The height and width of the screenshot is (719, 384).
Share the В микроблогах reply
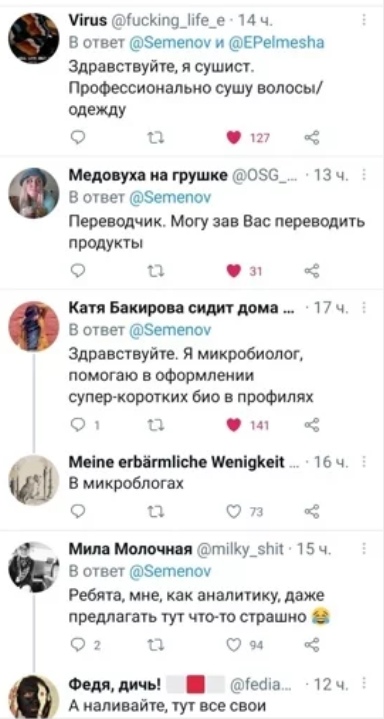click(x=312, y=512)
